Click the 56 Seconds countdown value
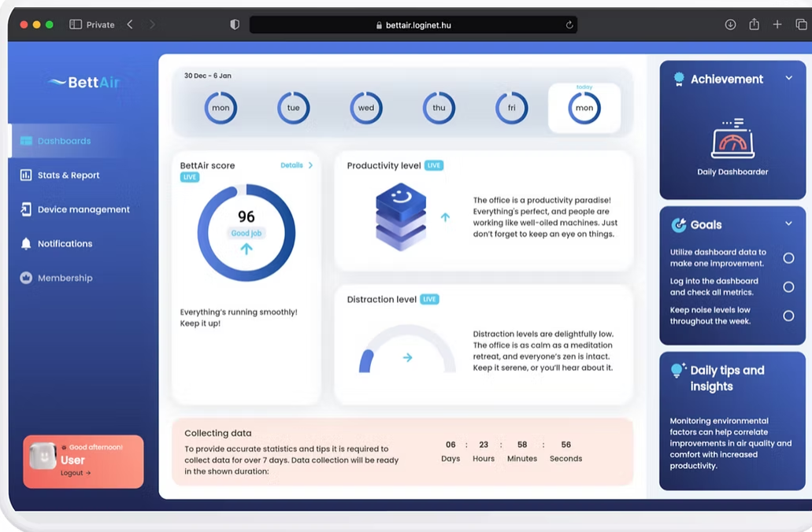812x532 pixels. click(x=566, y=445)
